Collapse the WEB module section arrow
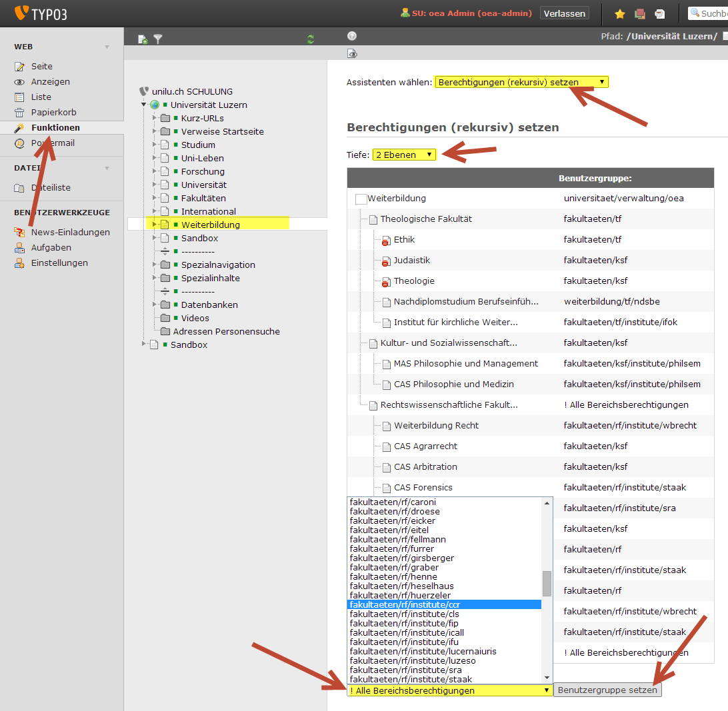 [107, 47]
